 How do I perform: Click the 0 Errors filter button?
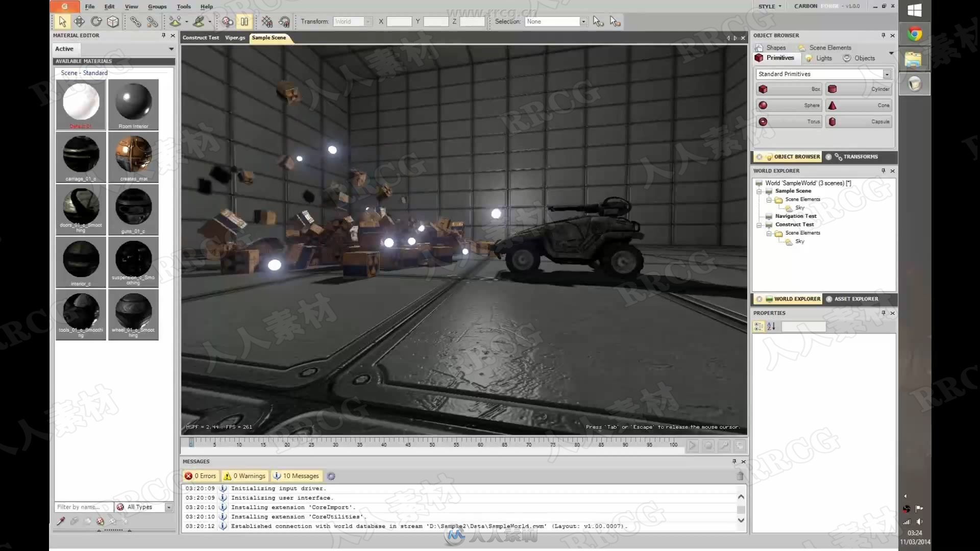coord(201,475)
